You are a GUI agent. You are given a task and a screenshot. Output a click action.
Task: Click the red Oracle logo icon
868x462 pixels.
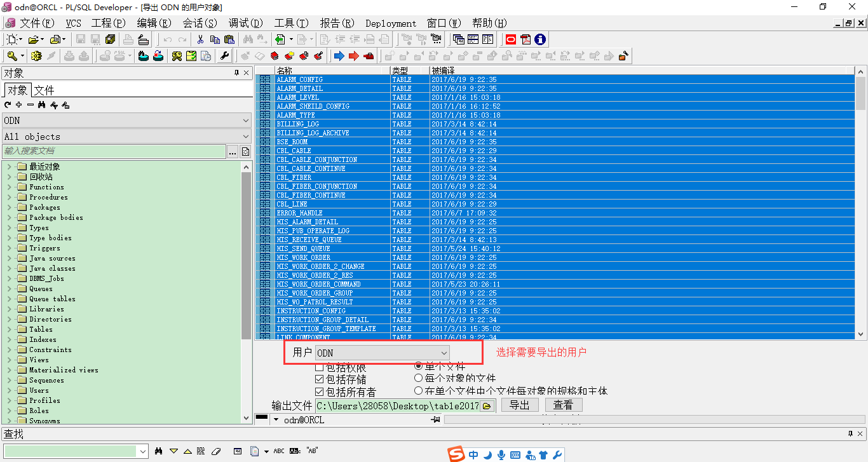[x=510, y=39]
